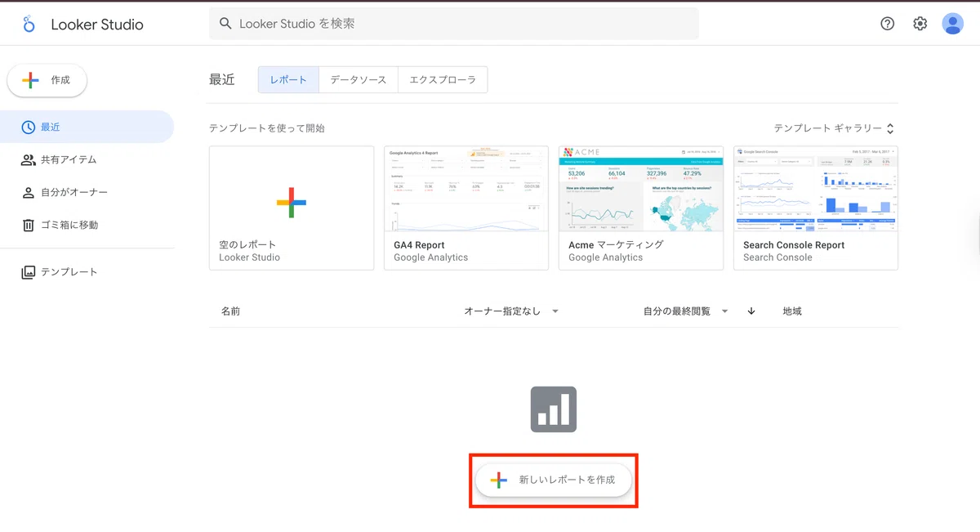Open the 自分の最終閲覧 dropdown

[685, 311]
